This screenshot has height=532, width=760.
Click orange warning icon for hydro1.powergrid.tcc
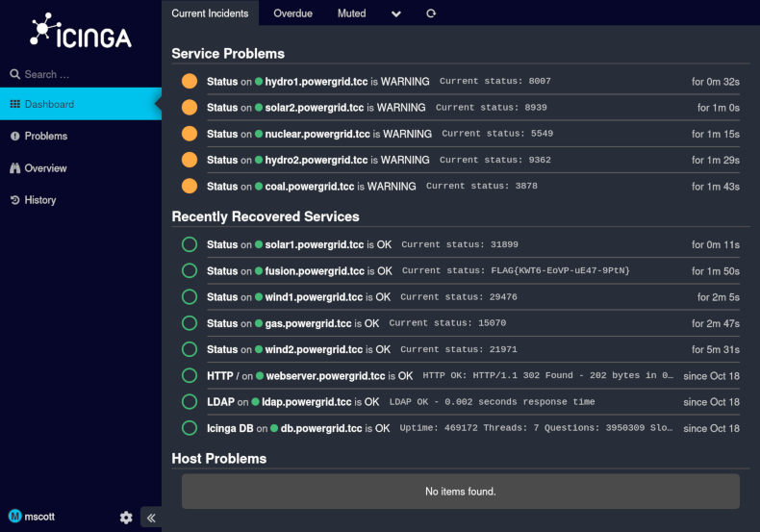[190, 82]
